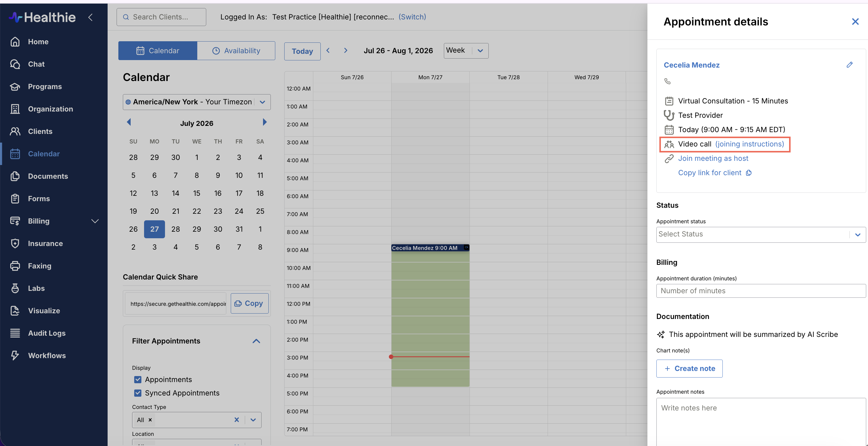Open the Week view dropdown
Viewport: 868px width, 446px height.
(x=466, y=51)
